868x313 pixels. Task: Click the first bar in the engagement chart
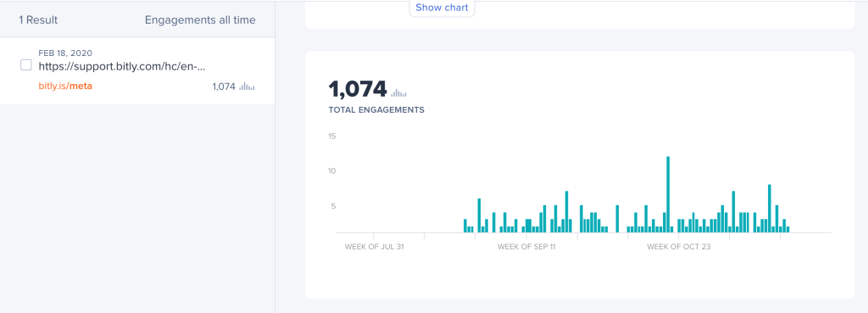pyautogui.click(x=465, y=226)
